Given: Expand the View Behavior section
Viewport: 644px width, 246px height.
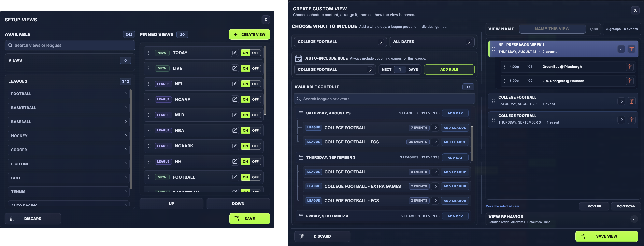Looking at the screenshot, I should (634, 219).
